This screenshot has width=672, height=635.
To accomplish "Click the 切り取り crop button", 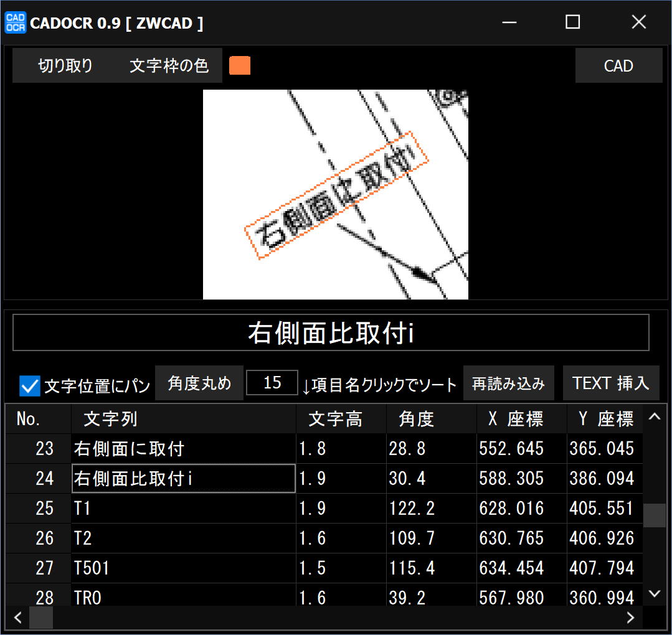I will 65,66.
